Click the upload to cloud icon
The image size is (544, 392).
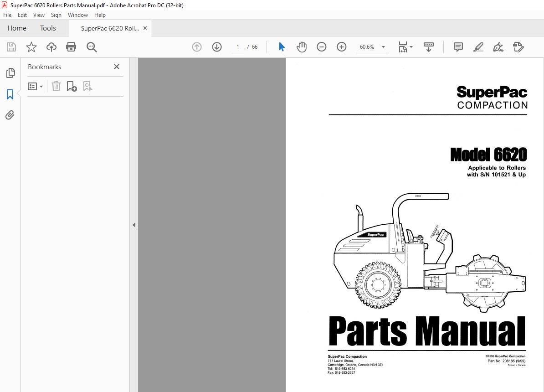(51, 47)
